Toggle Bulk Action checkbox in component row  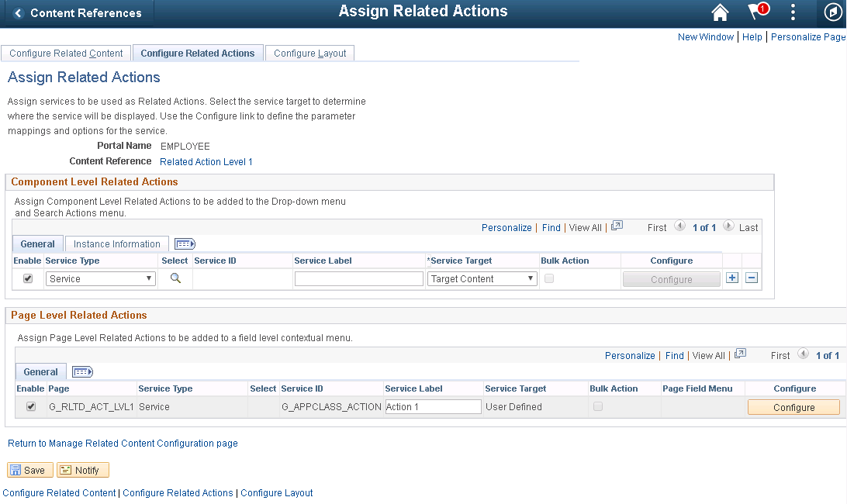point(549,278)
